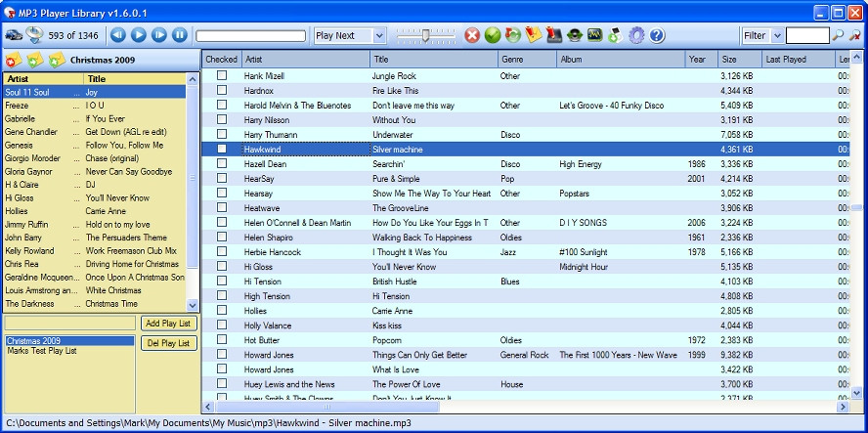
Task: Select The Darkness in the playlist pane
Action: pyautogui.click(x=95, y=304)
